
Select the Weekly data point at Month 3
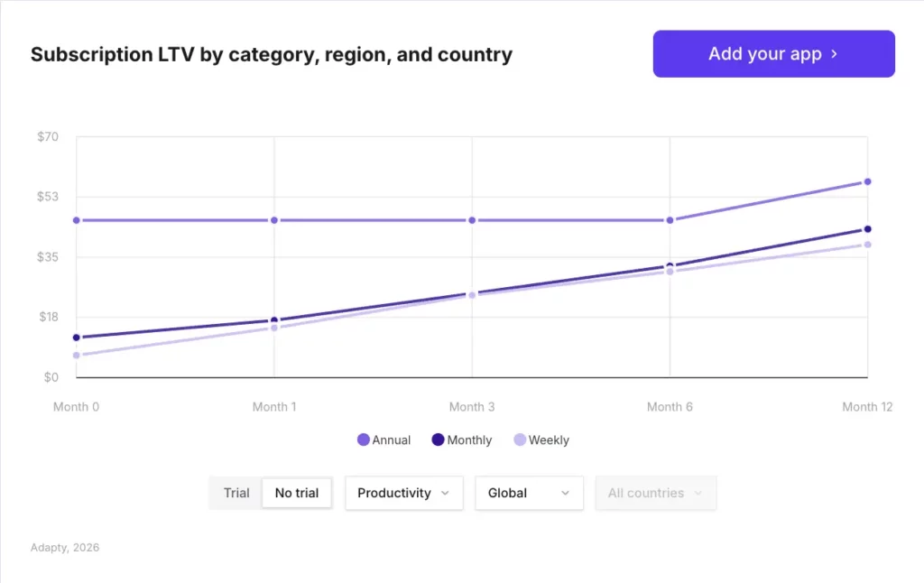point(472,295)
